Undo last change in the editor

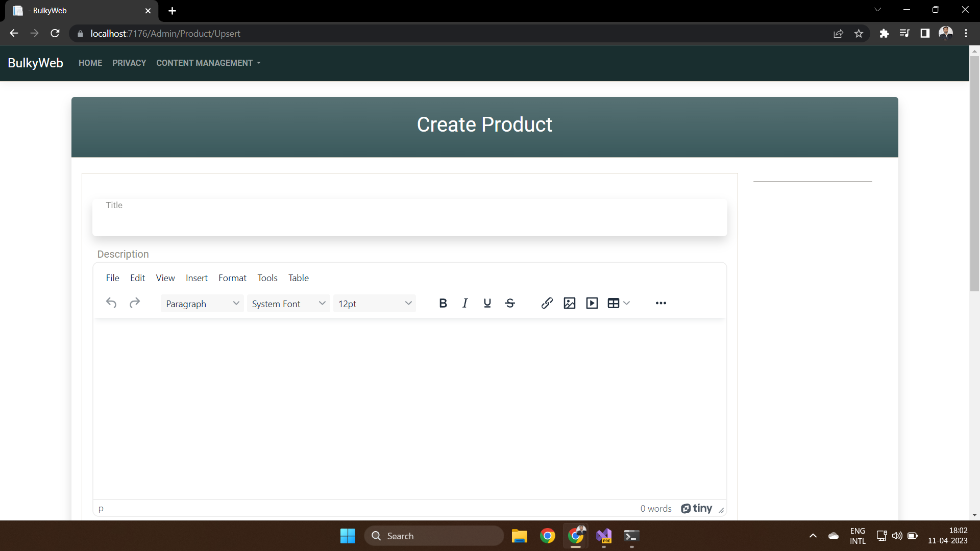111,303
